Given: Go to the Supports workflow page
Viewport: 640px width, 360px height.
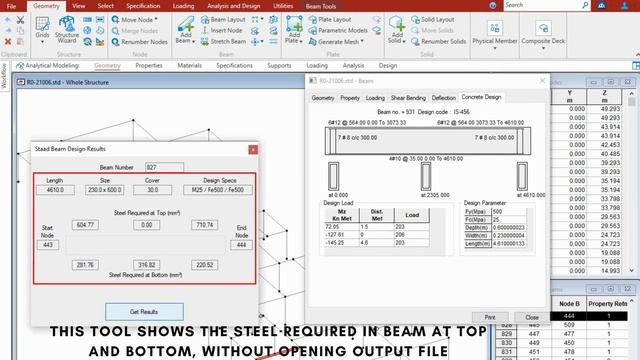Looking at the screenshot, I should coord(279,66).
